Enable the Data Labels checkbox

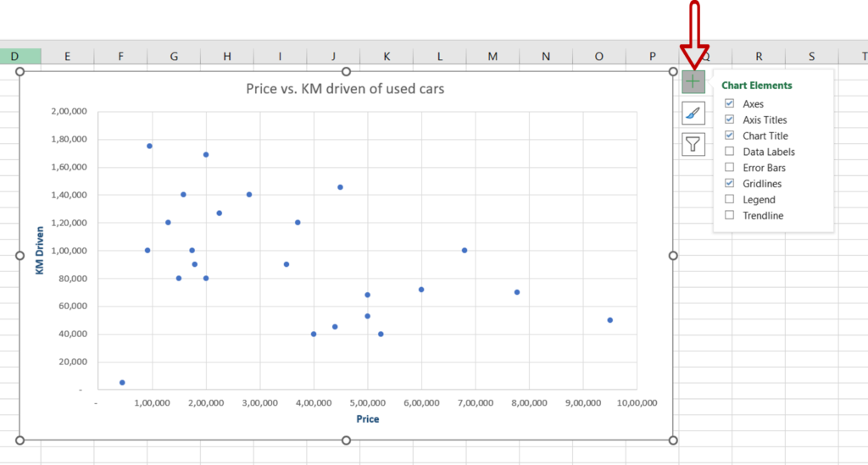729,152
